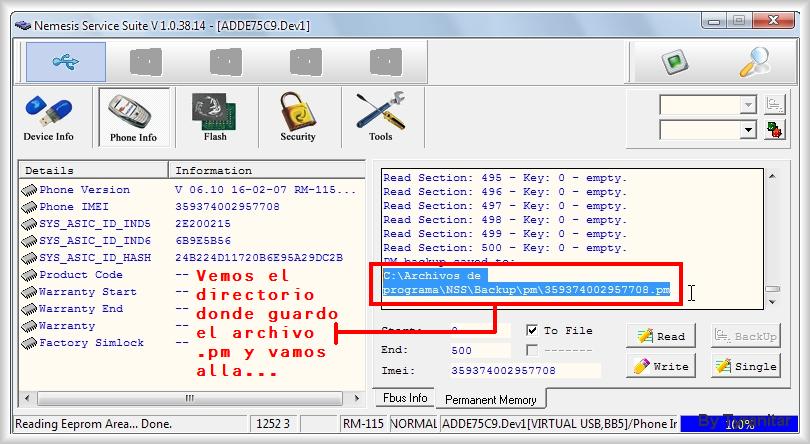This screenshot has width=810, height=444.
Task: Click the magnifier scan-for-device icon
Action: 753,62
